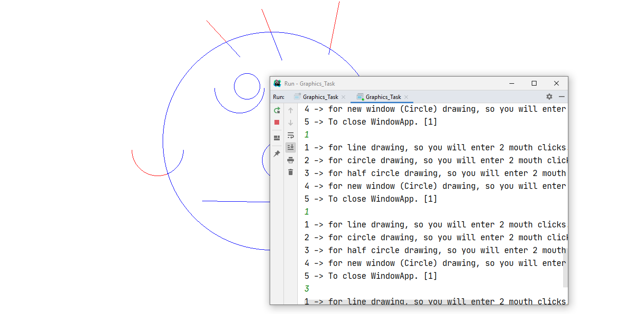Image resolution: width=644 pixels, height=314 pixels.
Task: Pin the current Run tab
Action: pyautogui.click(x=277, y=154)
